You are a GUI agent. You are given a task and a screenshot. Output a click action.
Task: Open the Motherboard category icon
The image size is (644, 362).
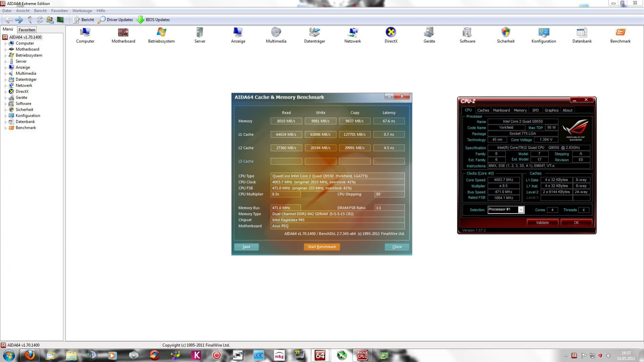123,35
